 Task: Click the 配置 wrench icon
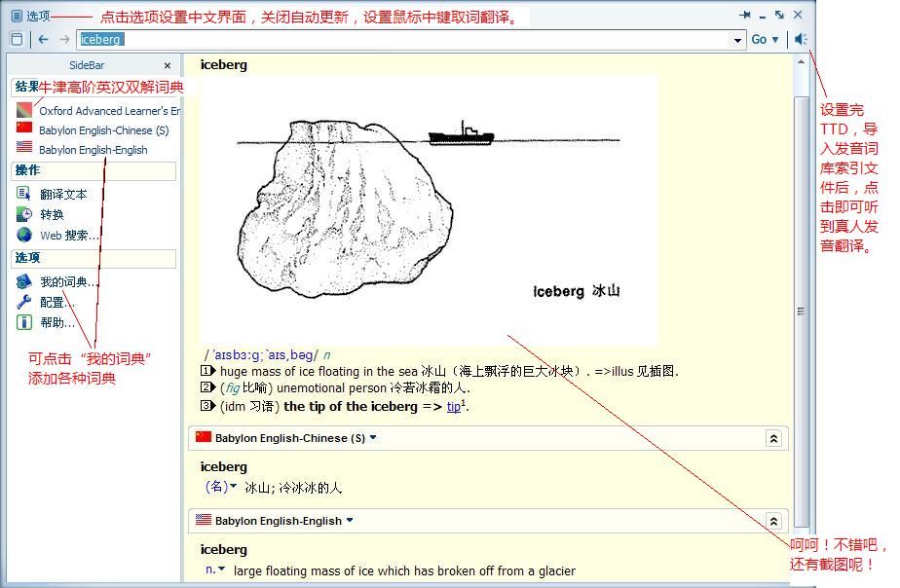[x=24, y=301]
